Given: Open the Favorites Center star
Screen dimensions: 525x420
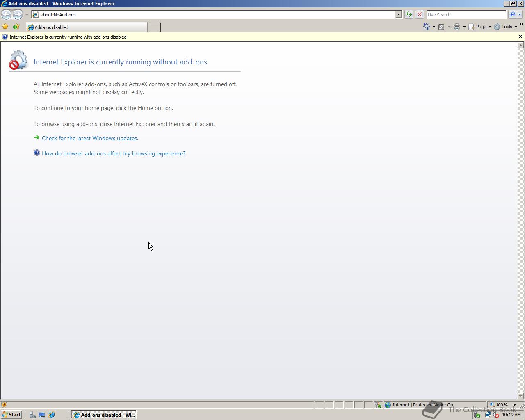Looking at the screenshot, I should pos(5,27).
